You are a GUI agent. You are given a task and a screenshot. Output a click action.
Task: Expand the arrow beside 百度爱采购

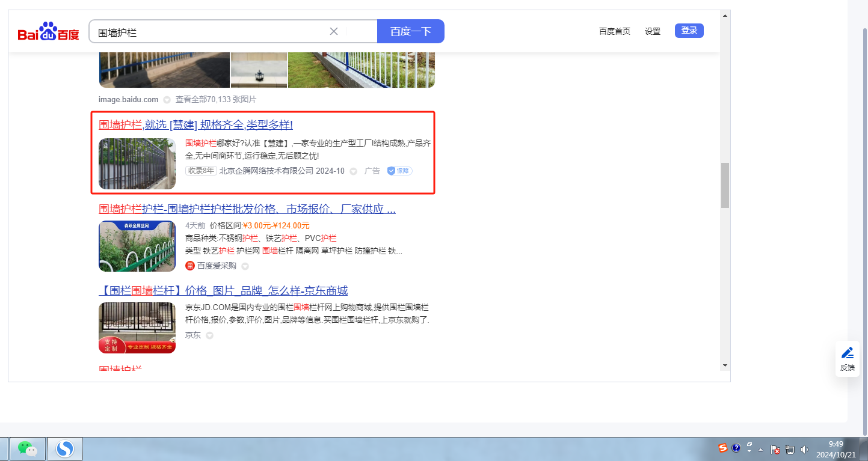pyautogui.click(x=245, y=266)
